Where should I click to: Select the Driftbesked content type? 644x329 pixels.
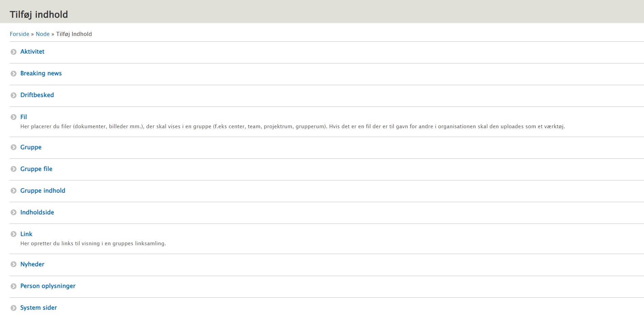[37, 95]
